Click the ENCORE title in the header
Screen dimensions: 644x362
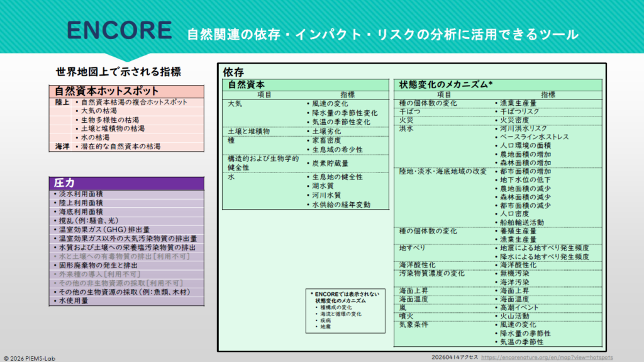pyautogui.click(x=119, y=30)
